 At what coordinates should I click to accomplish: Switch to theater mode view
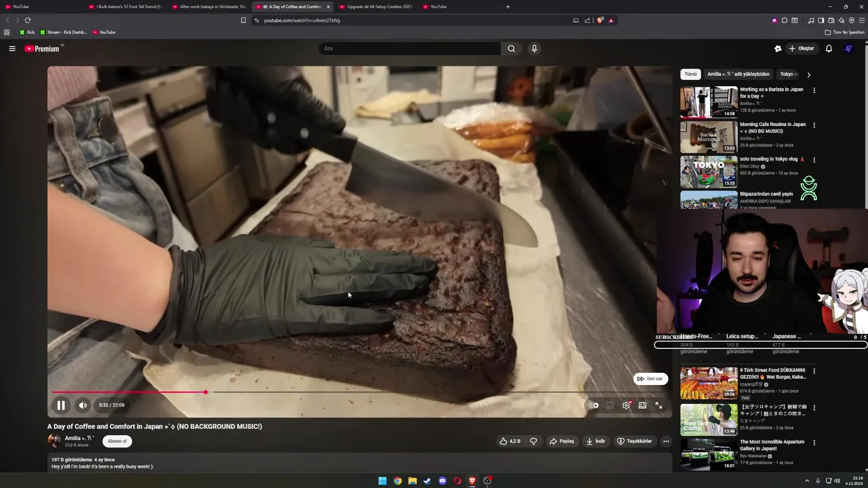point(642,405)
